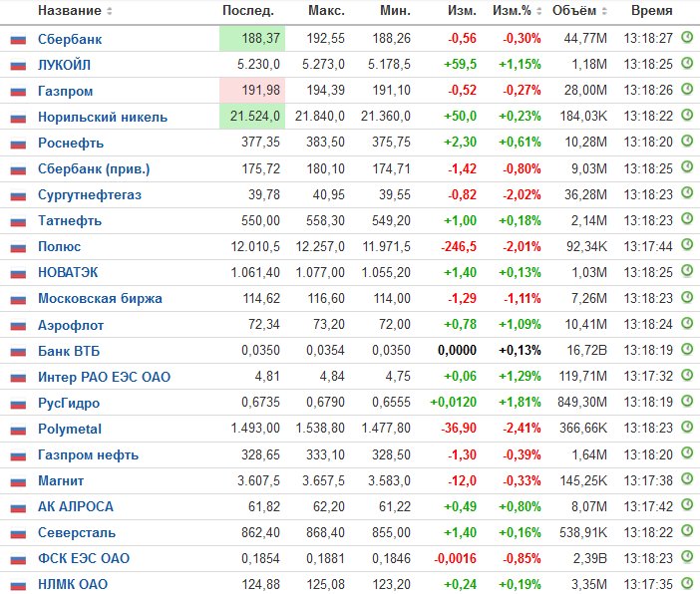700x594 pixels.
Task: Open the Газпром нефть stock link
Action: [88, 455]
